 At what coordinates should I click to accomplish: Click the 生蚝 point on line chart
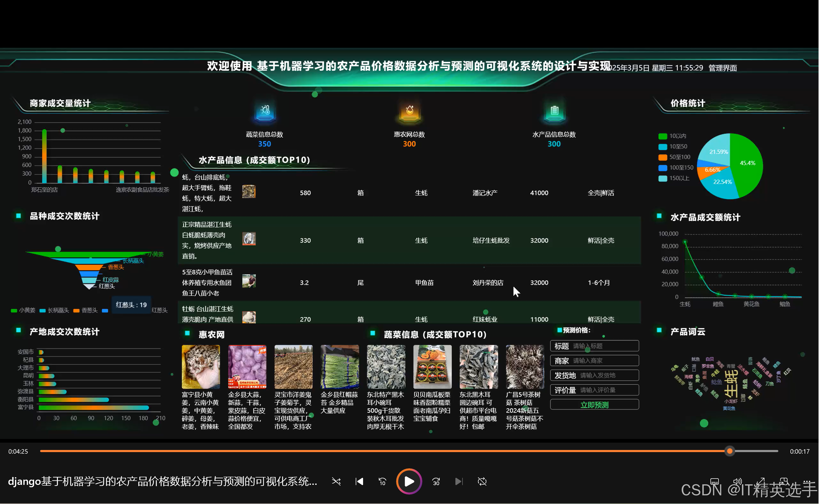coord(685,242)
